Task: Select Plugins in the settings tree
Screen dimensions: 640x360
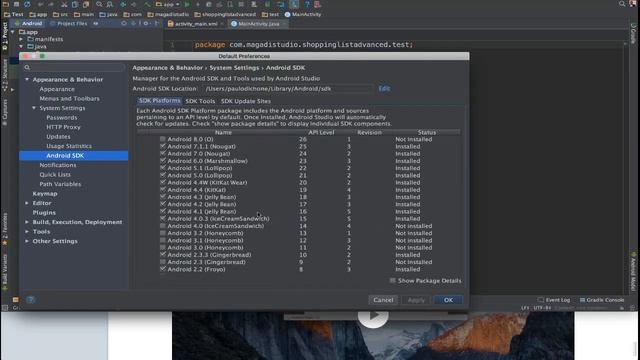Action: (x=44, y=213)
